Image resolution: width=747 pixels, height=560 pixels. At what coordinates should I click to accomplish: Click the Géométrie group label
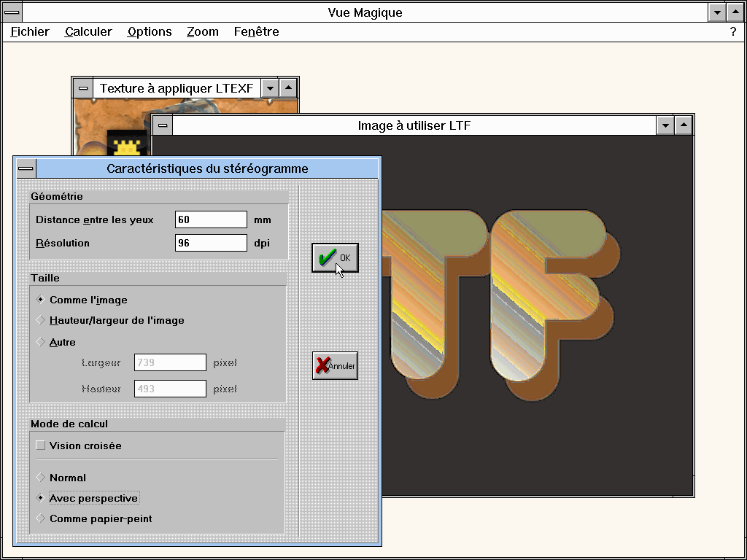57,196
